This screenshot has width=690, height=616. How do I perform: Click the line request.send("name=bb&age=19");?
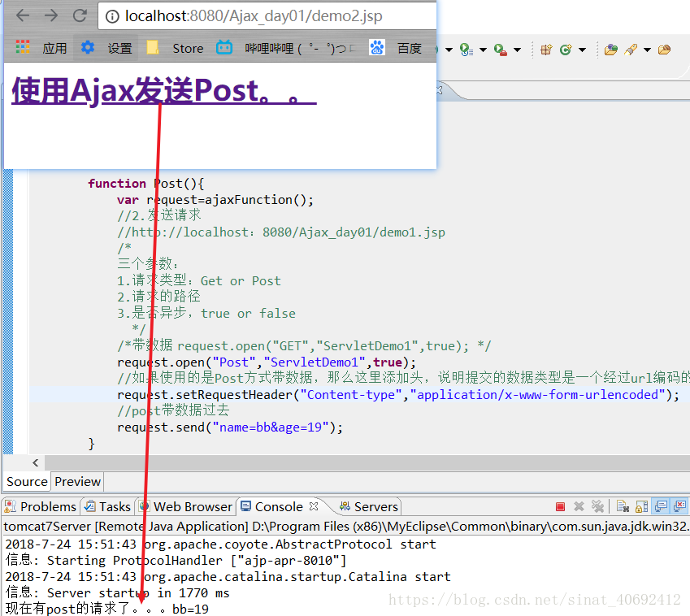point(230,427)
